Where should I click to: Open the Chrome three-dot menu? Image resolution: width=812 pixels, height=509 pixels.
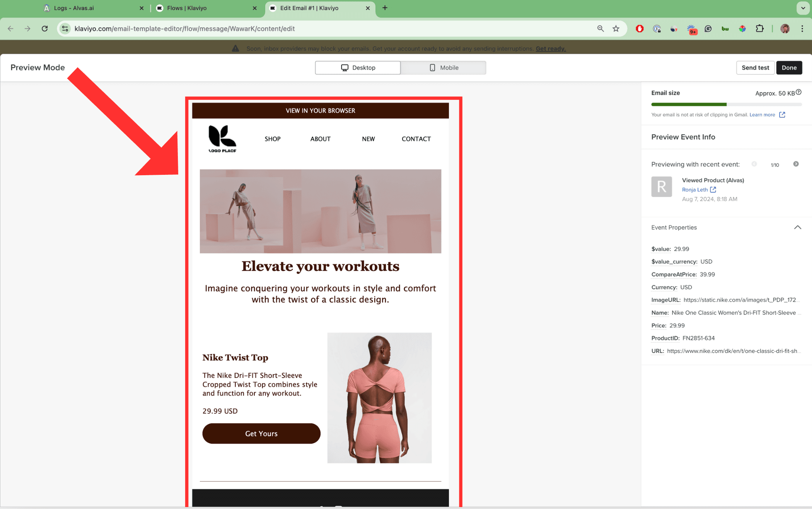802,29
